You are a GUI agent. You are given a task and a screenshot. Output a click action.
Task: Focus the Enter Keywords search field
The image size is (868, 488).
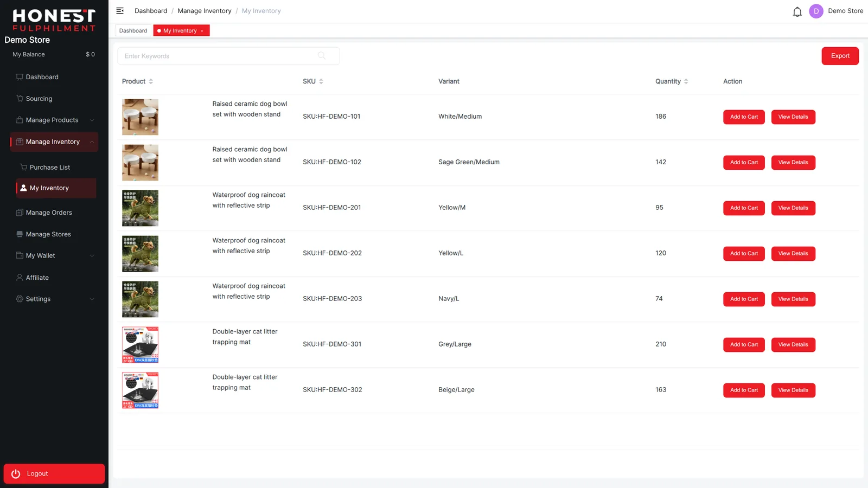(x=228, y=56)
